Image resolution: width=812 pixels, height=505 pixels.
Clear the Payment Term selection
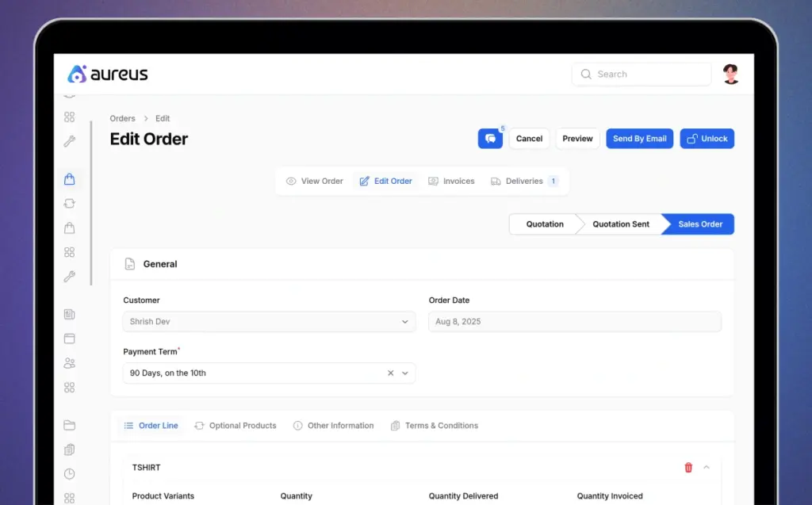(x=390, y=373)
